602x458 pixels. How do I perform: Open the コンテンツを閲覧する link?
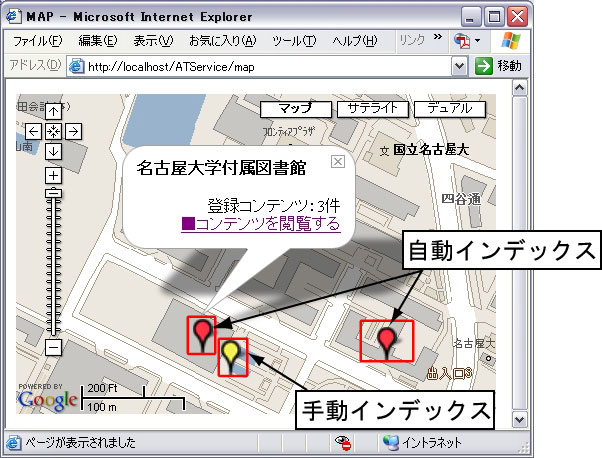click(261, 224)
